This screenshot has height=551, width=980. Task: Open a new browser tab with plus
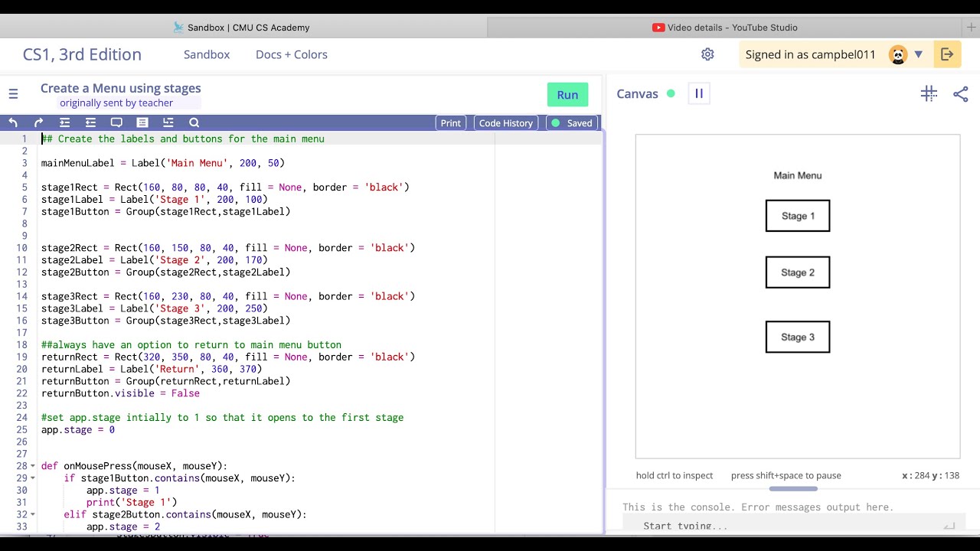[971, 27]
